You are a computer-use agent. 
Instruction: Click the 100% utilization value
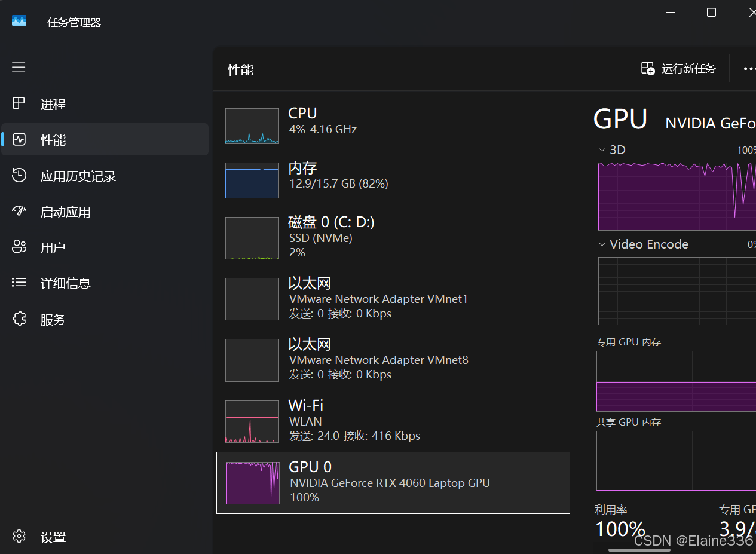(620, 530)
